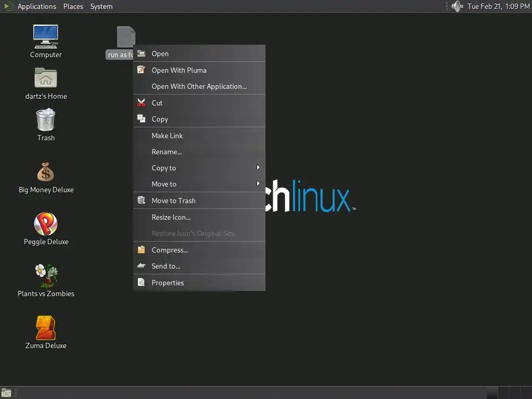This screenshot has height=399, width=532.
Task: Choose Cut in the context menu
Action: pos(199,103)
